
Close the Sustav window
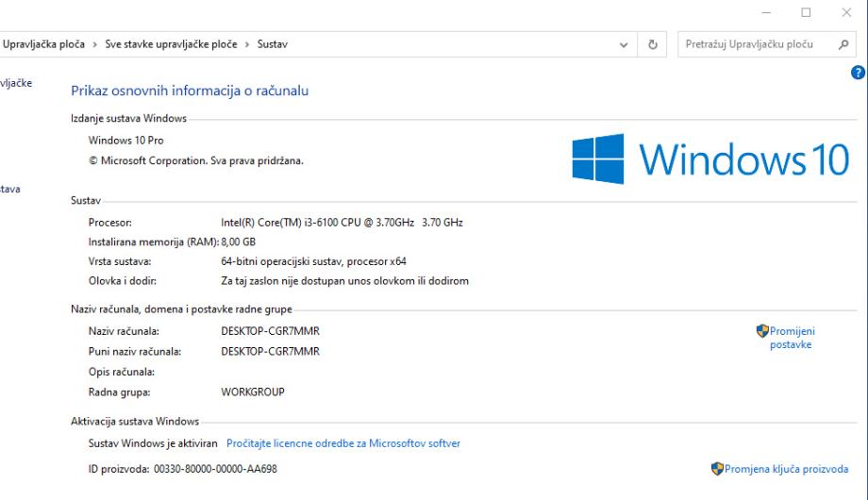tap(846, 12)
